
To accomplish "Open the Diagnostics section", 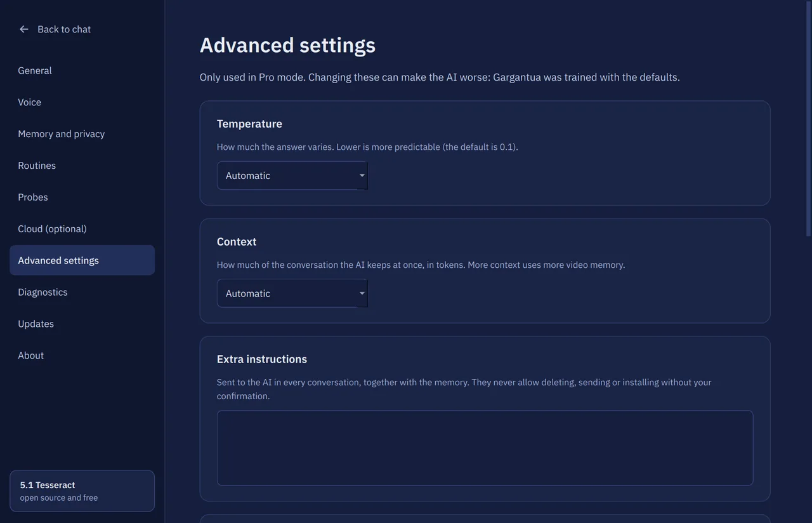I will 82,292.
